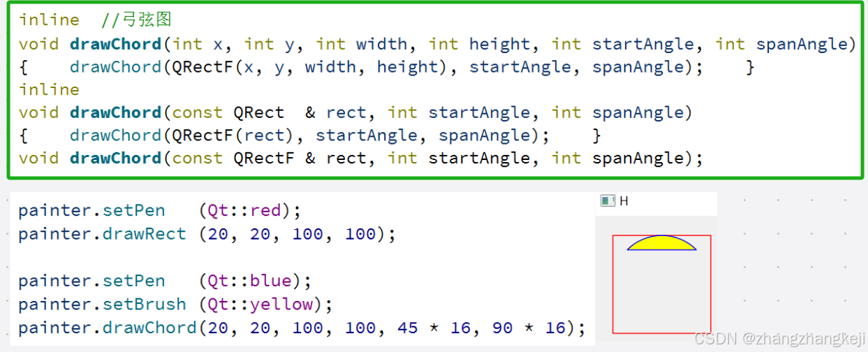Click the window icon beside title H
Viewport: 868px width, 352px height.
pos(608,201)
